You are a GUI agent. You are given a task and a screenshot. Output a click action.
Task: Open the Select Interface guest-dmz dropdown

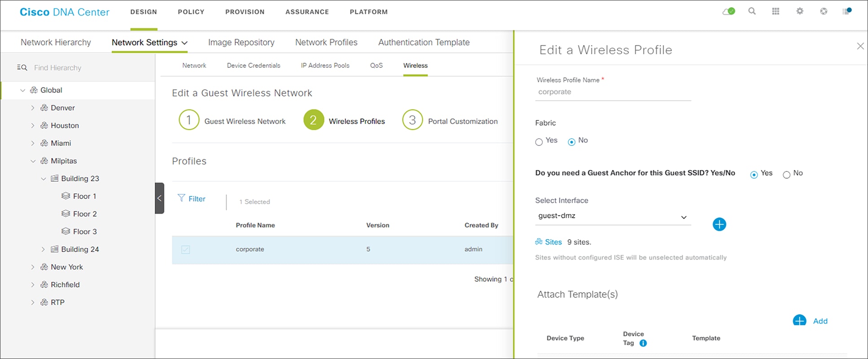point(613,216)
